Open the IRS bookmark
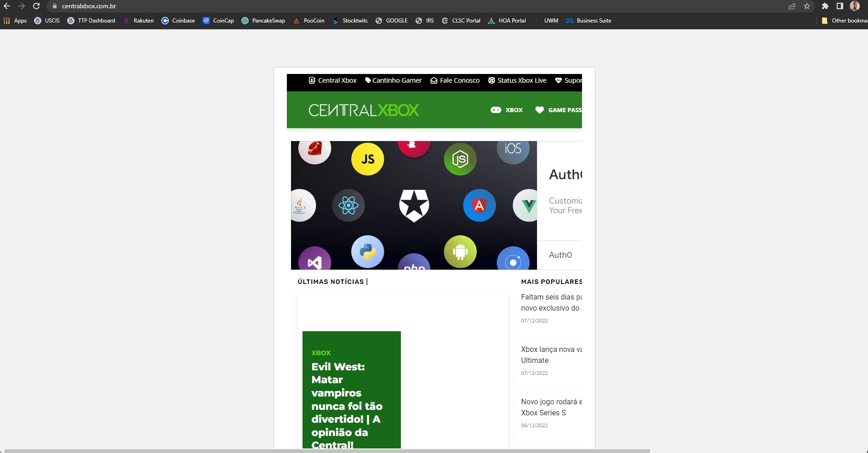The image size is (868, 453). tap(425, 21)
